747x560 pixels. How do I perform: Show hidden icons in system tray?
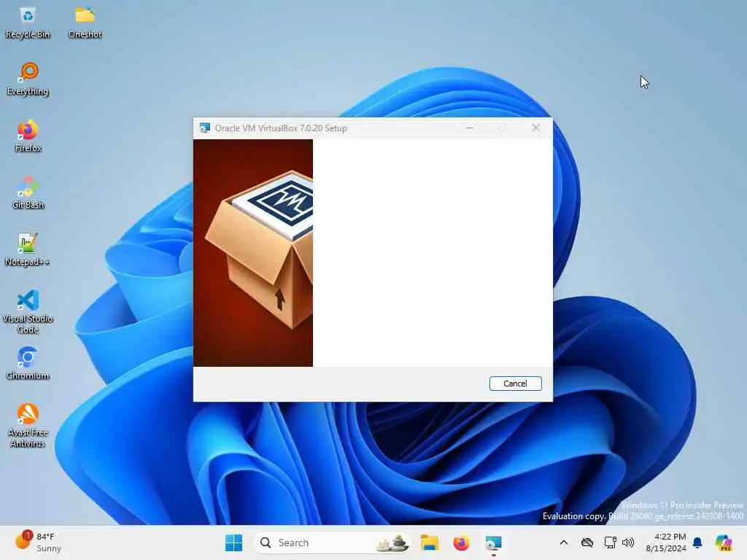[564, 542]
